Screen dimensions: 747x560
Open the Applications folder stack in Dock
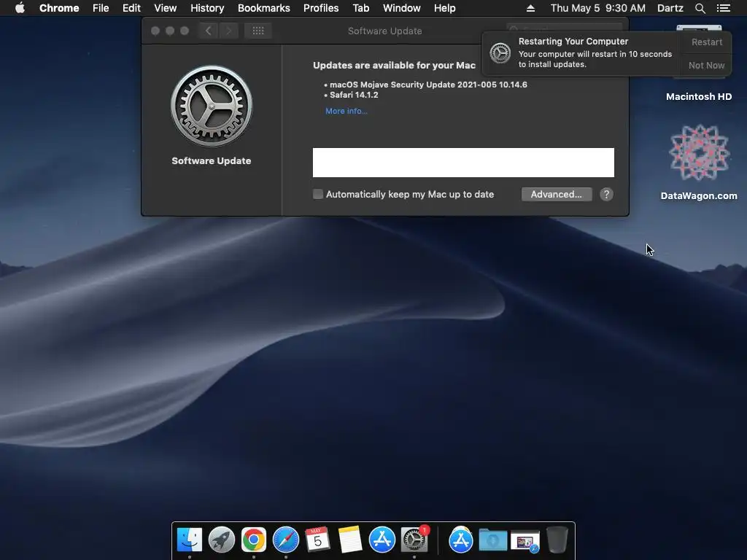[461, 540]
